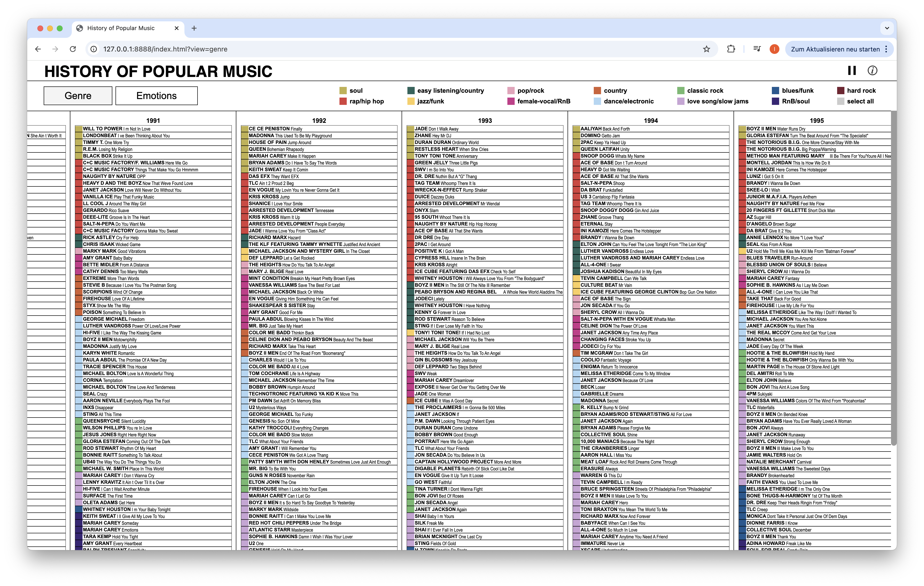Choose the select all legend option
This screenshot has width=924, height=586.
(841, 101)
